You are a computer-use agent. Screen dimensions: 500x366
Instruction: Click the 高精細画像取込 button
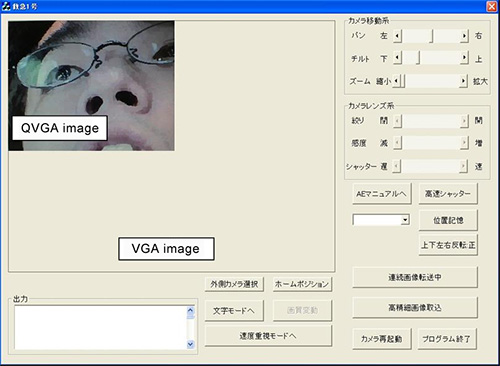click(415, 308)
